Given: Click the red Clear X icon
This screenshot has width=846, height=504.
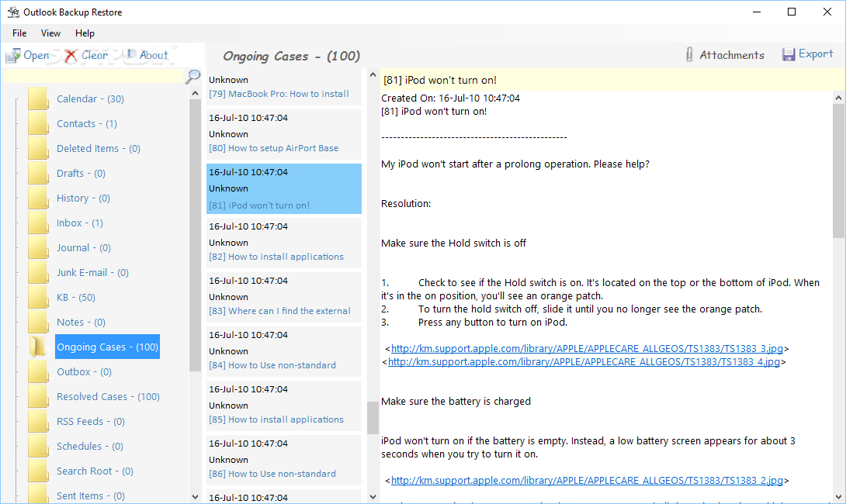Looking at the screenshot, I should (71, 56).
